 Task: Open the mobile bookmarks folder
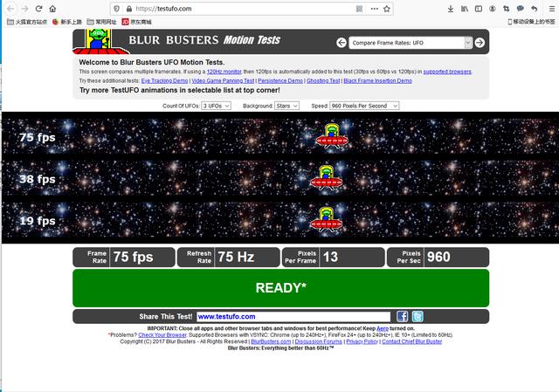pos(532,22)
